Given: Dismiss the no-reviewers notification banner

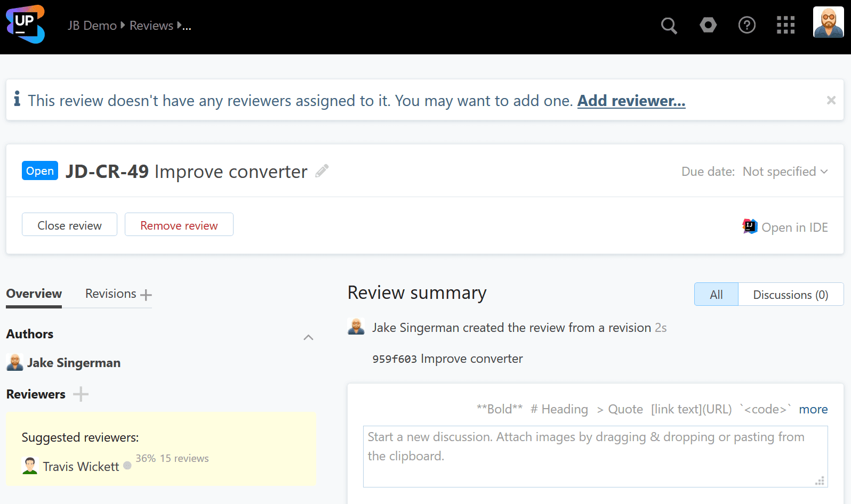Looking at the screenshot, I should [831, 100].
